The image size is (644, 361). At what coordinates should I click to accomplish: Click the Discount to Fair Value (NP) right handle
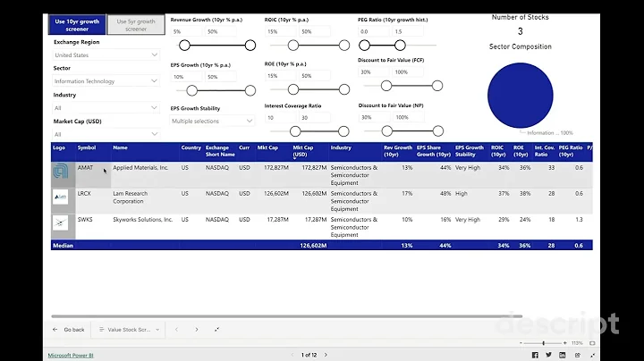pos(437,130)
